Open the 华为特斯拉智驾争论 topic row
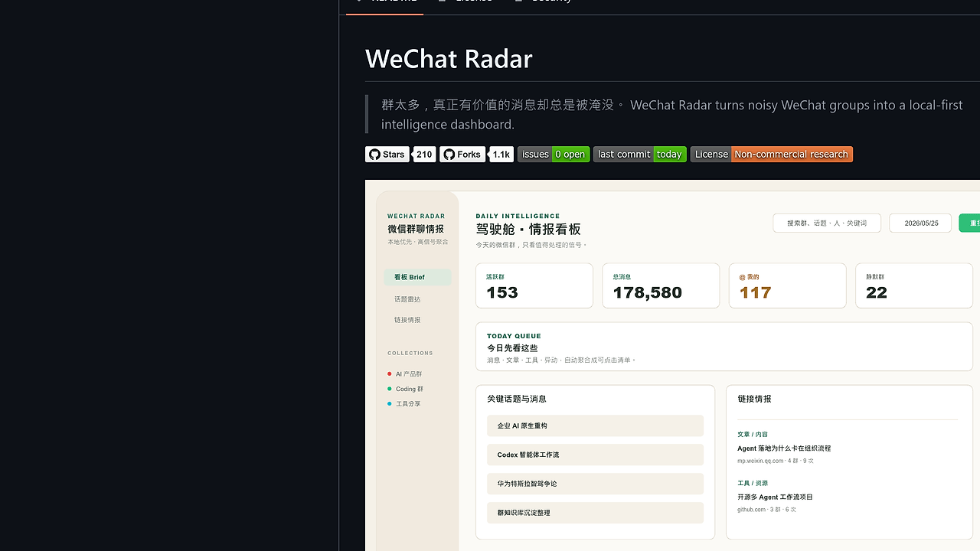 coord(595,484)
